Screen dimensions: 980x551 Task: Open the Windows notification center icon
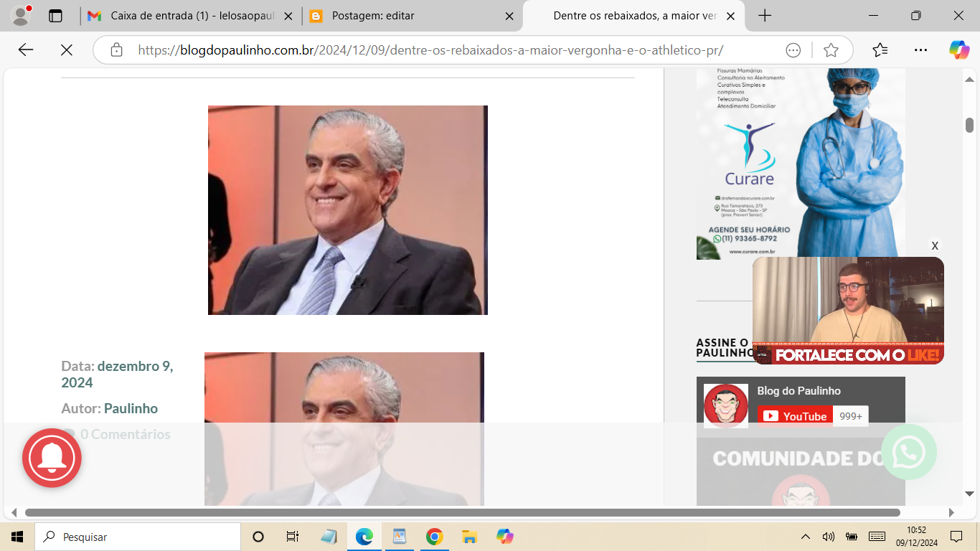click(956, 537)
